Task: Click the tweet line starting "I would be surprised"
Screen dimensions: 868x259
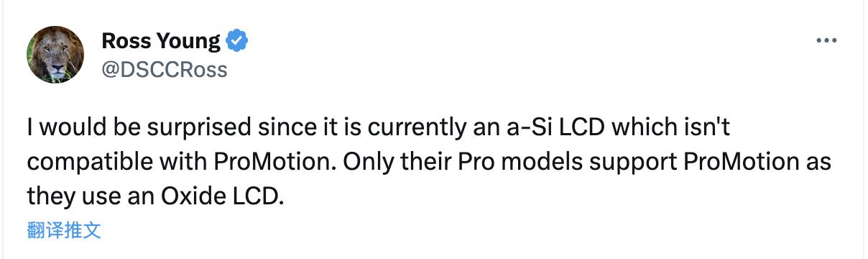Action: tap(378, 132)
